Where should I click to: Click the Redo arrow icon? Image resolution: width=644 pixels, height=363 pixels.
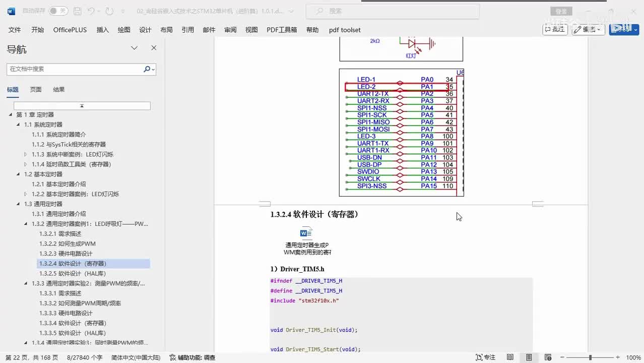pyautogui.click(x=109, y=11)
